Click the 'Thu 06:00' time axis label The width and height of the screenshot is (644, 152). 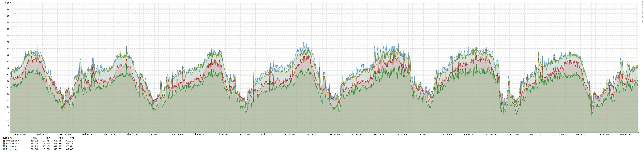[x=155, y=135]
